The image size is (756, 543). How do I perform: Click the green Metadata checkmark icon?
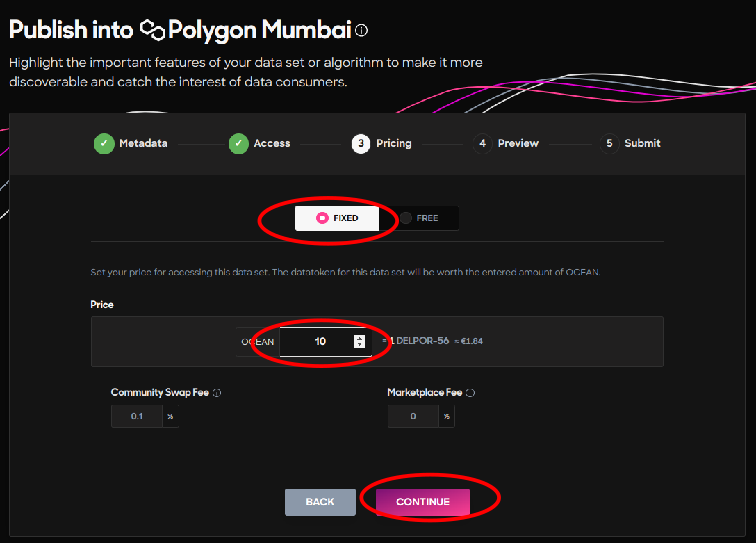point(104,144)
